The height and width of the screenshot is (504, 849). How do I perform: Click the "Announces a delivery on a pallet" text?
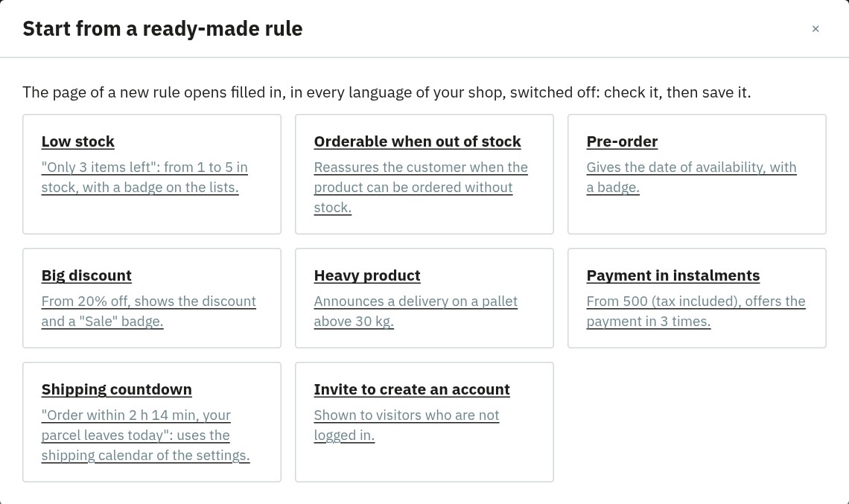tap(416, 311)
